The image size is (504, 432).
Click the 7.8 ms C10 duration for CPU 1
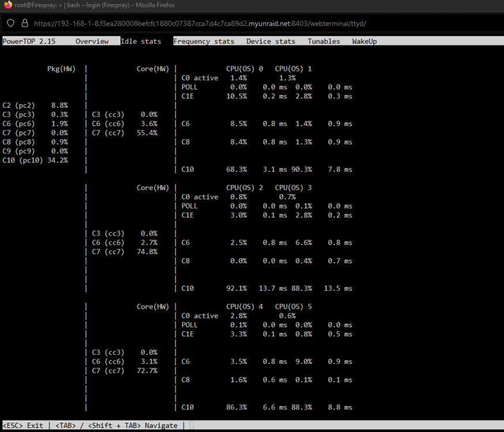[340, 169]
